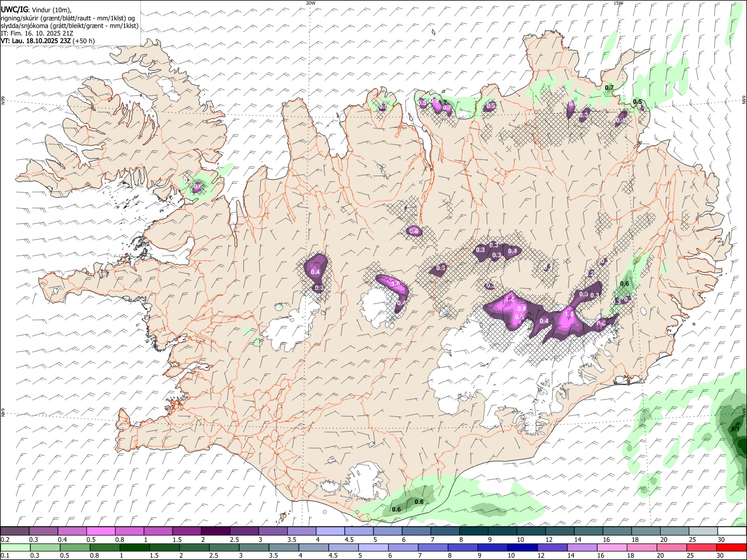Click the '15W' longitude label
This screenshot has width=747, height=560.
618,3
